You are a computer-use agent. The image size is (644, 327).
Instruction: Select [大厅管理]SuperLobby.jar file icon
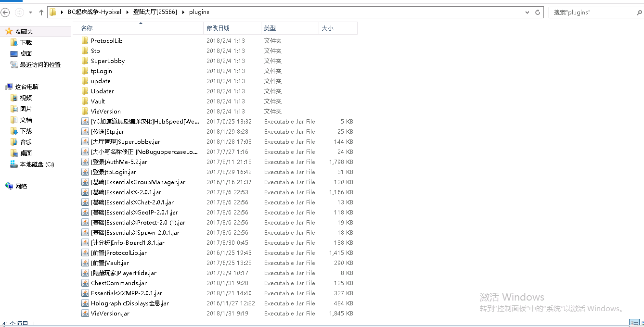[x=85, y=141]
